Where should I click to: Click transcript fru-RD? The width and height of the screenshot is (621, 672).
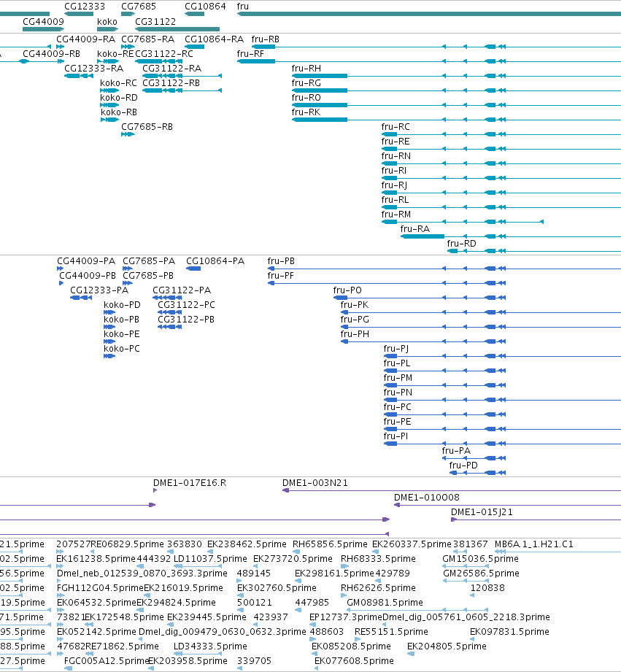coord(462,244)
